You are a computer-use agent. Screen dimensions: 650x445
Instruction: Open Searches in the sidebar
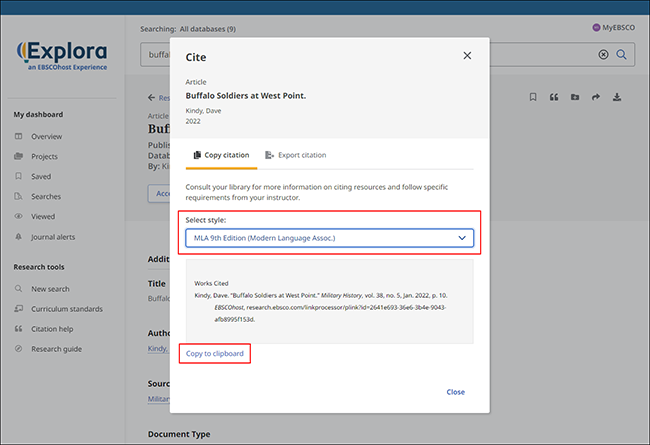(x=46, y=196)
